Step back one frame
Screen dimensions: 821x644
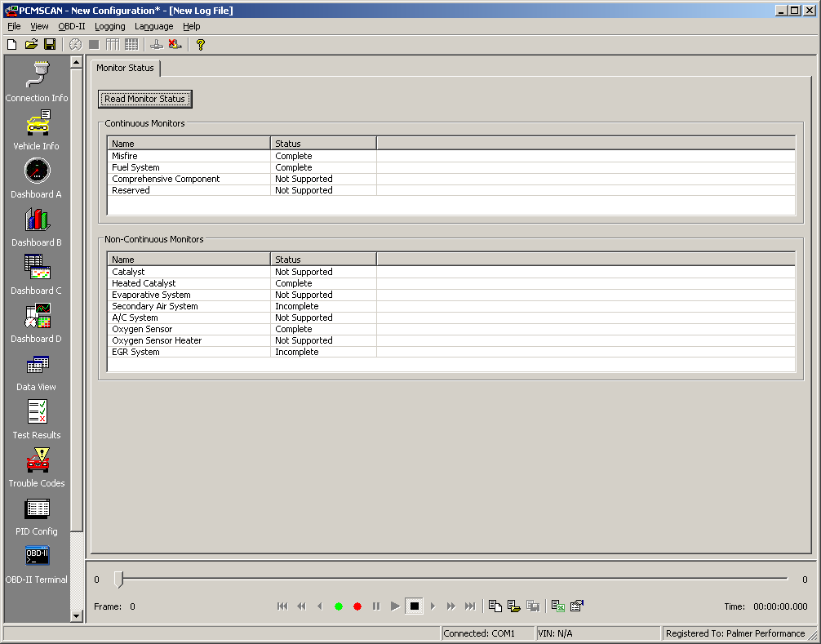pos(320,606)
